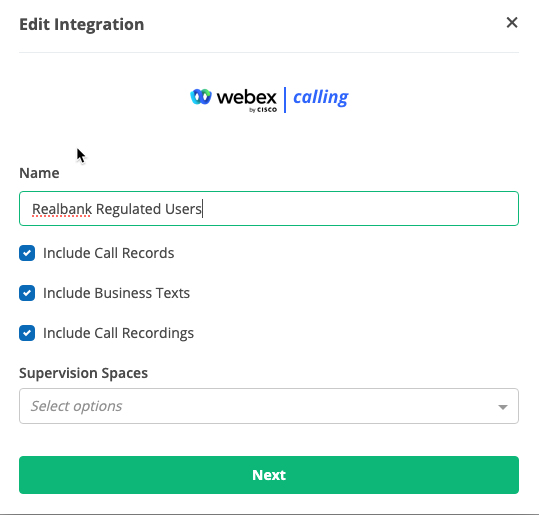
Task: Click the blue 'calling' logo text
Action: click(320, 98)
